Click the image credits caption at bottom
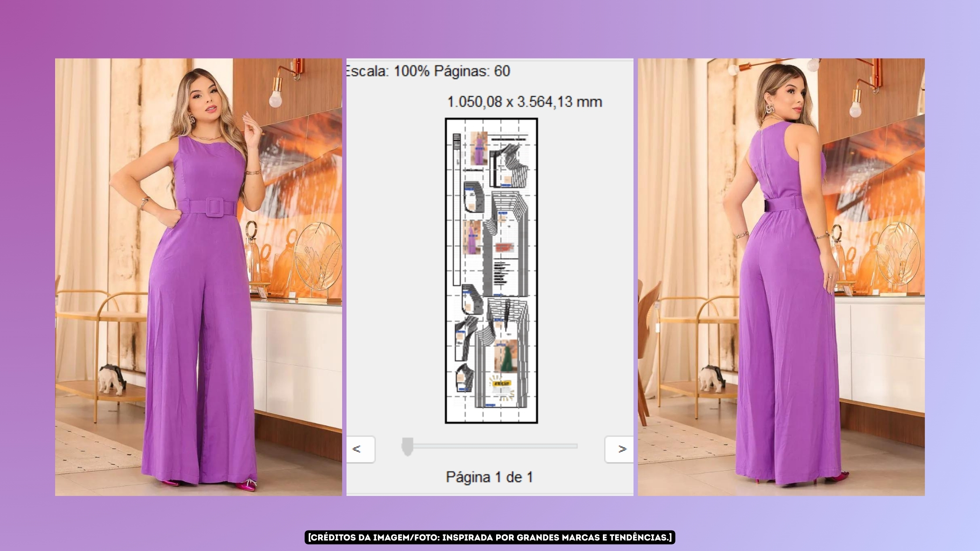Screen dimensions: 980x551 tap(490, 537)
